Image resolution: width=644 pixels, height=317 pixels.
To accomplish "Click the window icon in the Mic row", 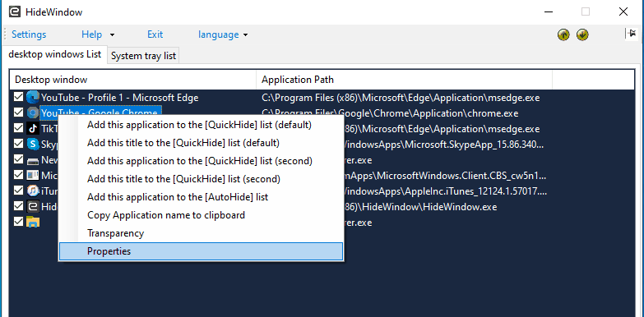I will tap(32, 175).
